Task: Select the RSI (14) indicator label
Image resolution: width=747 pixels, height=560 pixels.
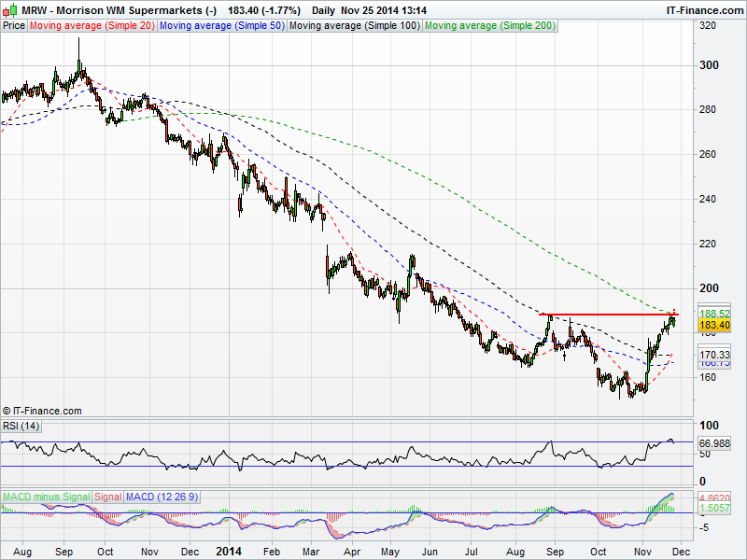Action: 21,427
